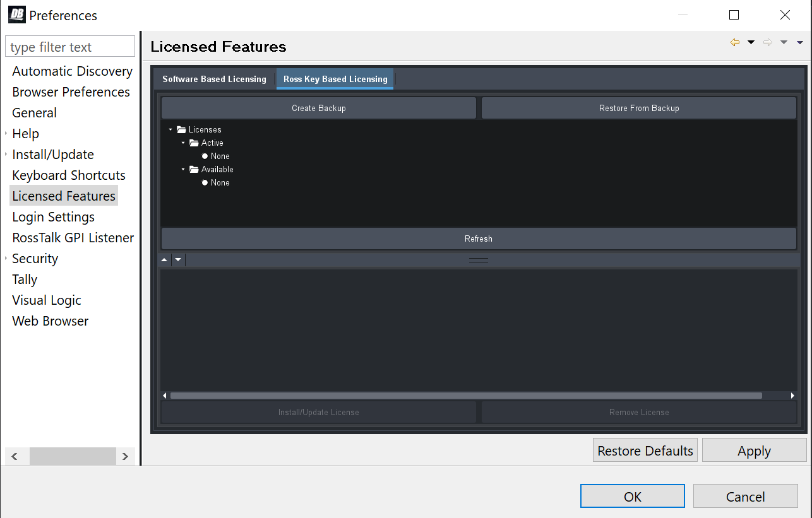The image size is (812, 518).
Task: Click the Available folder icon
Action: click(x=194, y=169)
